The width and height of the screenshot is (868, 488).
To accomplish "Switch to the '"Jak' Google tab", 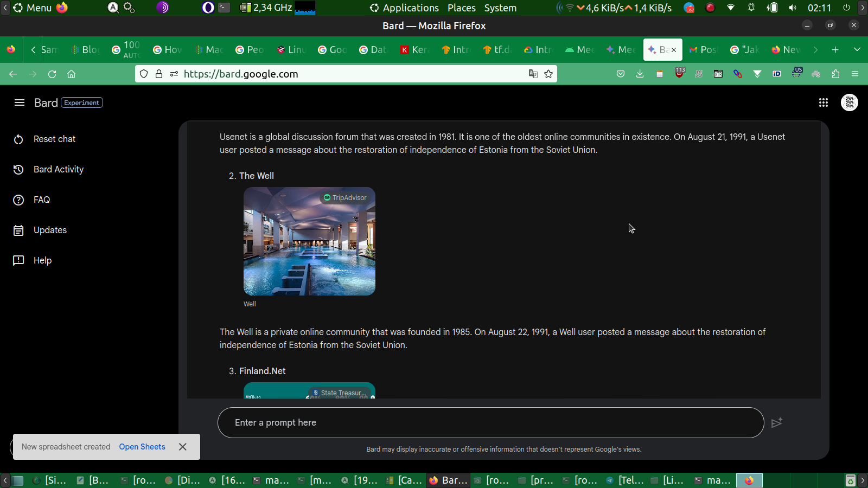I will (x=745, y=50).
